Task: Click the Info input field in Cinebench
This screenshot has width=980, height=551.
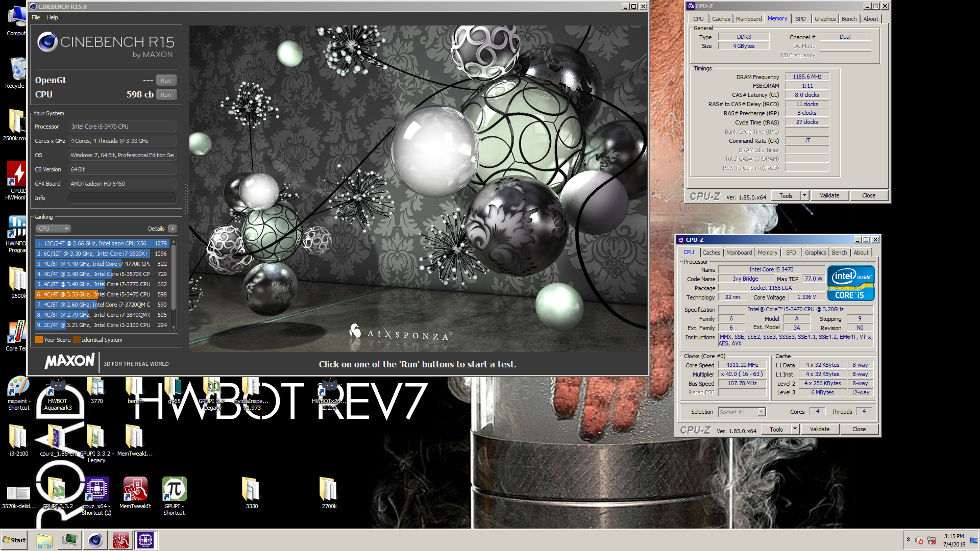Action: click(x=122, y=198)
